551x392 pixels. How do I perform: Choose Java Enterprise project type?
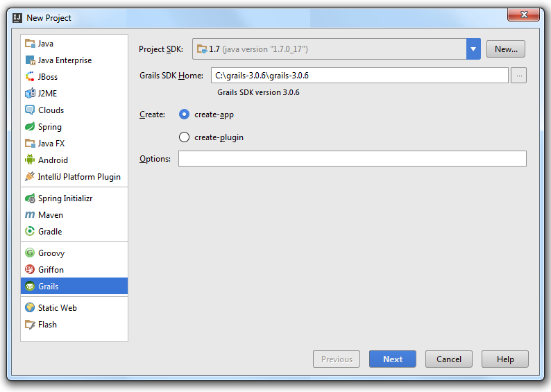(74, 60)
